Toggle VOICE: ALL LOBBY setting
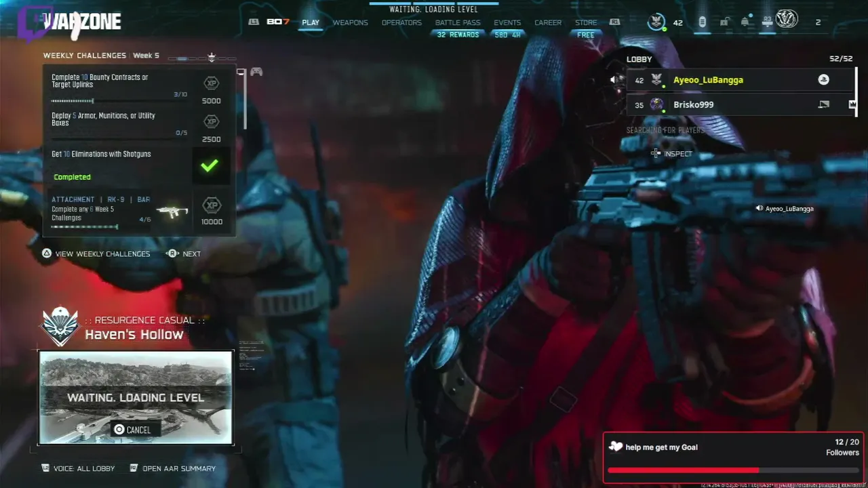Viewport: 868px width, 488px height. pos(78,468)
